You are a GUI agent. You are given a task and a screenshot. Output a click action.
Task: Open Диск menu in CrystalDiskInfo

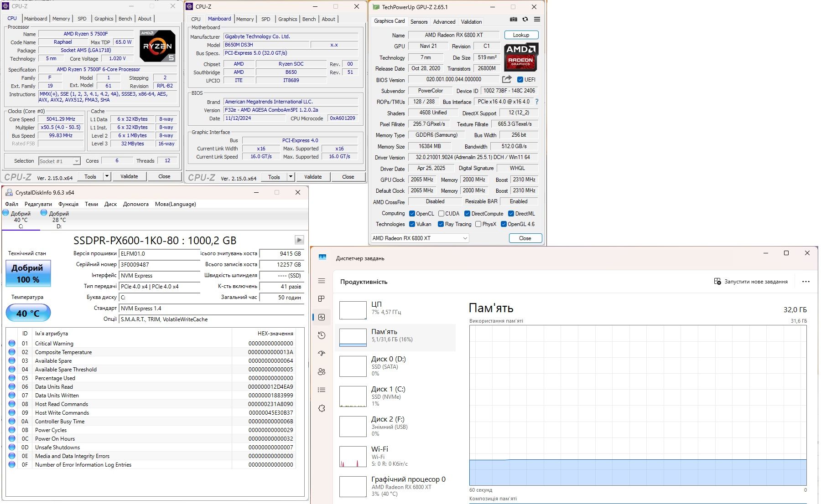click(110, 204)
